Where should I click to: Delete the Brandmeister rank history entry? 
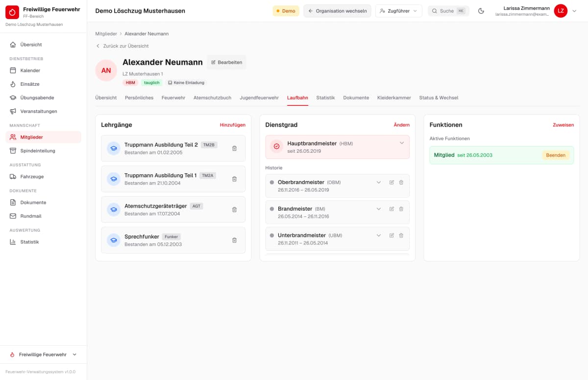[401, 209]
